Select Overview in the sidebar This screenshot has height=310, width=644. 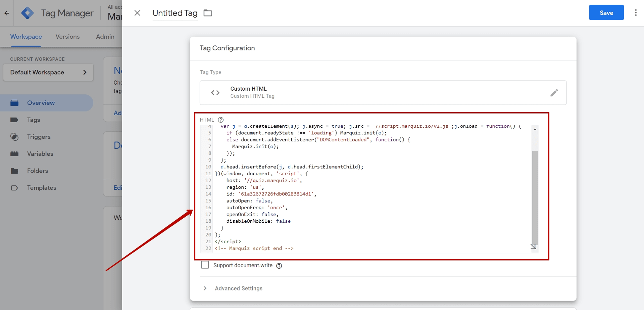pos(47,103)
